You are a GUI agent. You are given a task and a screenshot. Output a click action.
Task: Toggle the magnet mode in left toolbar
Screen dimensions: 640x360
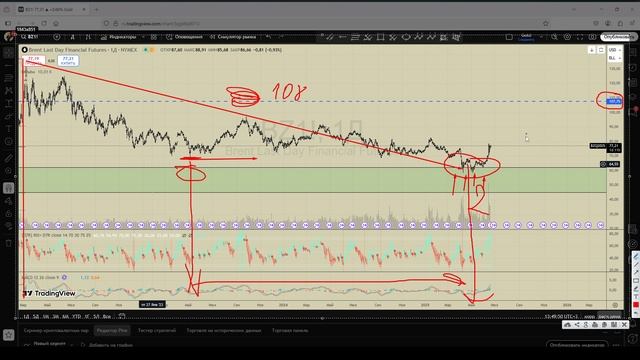(x=9, y=188)
